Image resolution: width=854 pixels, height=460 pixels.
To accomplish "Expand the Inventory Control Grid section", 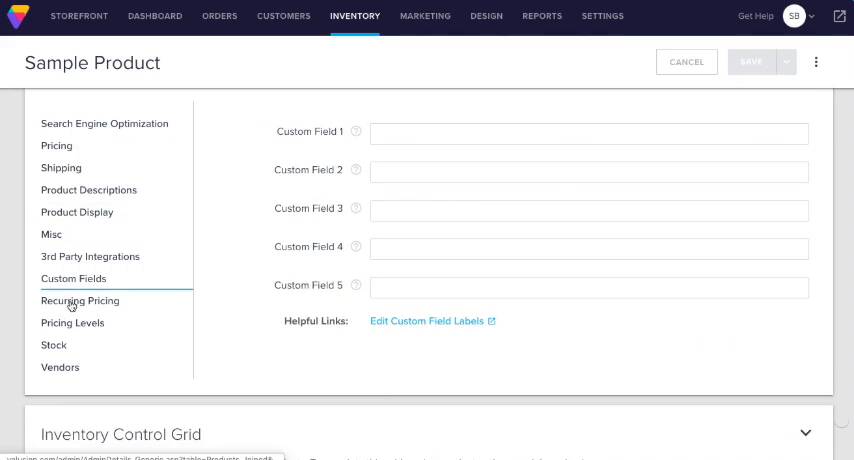I will point(805,433).
